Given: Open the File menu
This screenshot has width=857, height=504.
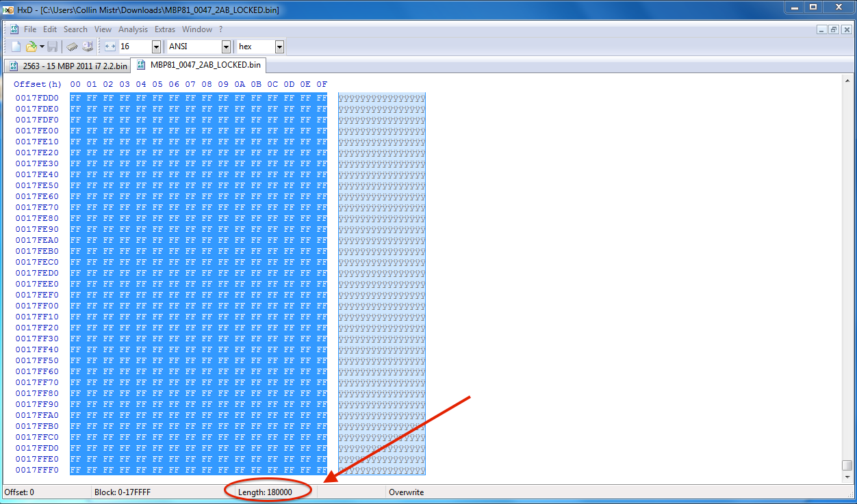Looking at the screenshot, I should (x=30, y=29).
